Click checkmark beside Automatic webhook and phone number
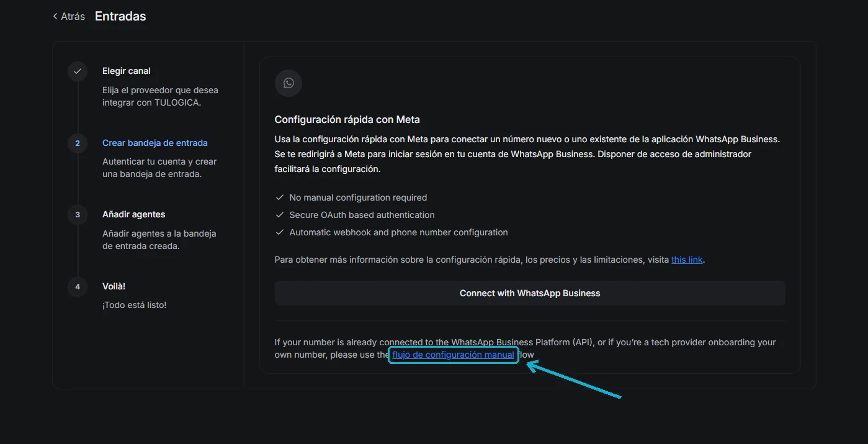 pos(279,232)
